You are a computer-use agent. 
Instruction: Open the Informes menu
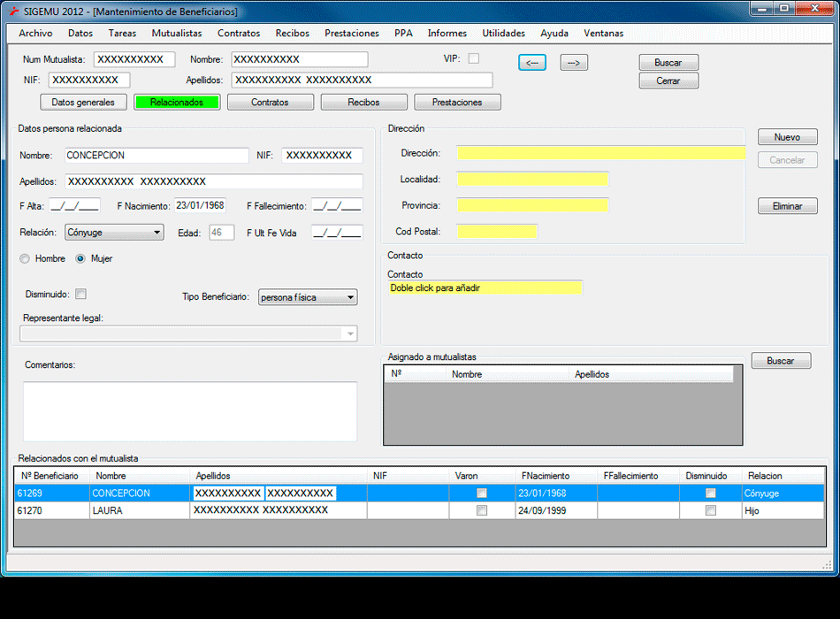pos(447,34)
